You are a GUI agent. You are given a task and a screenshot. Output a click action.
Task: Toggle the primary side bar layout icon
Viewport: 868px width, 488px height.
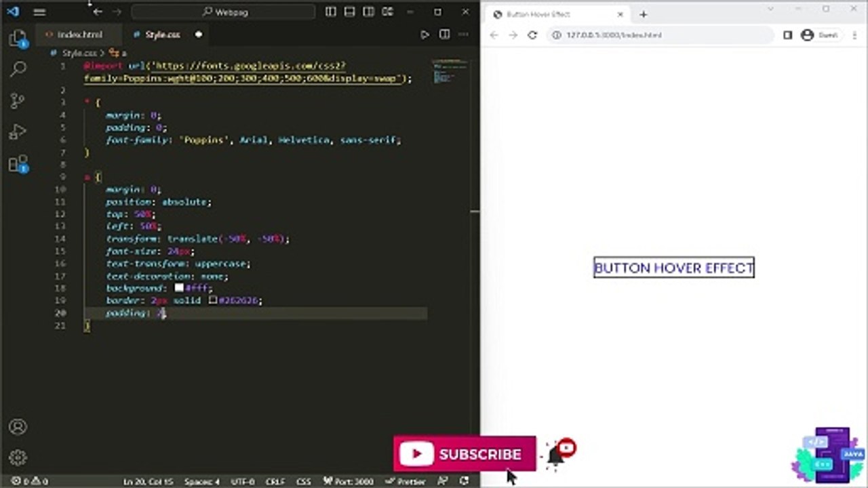pos(330,12)
